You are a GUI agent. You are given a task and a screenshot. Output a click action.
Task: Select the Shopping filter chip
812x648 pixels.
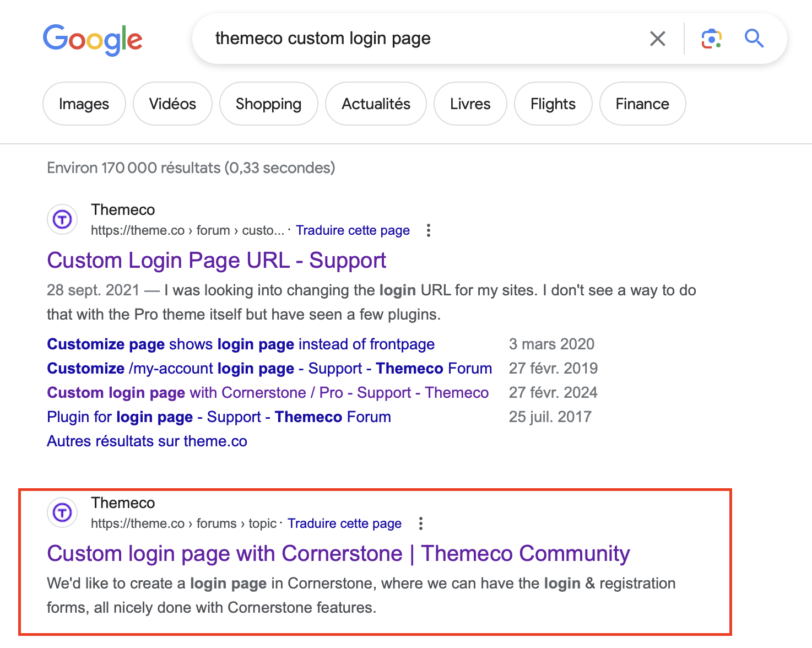coord(268,104)
